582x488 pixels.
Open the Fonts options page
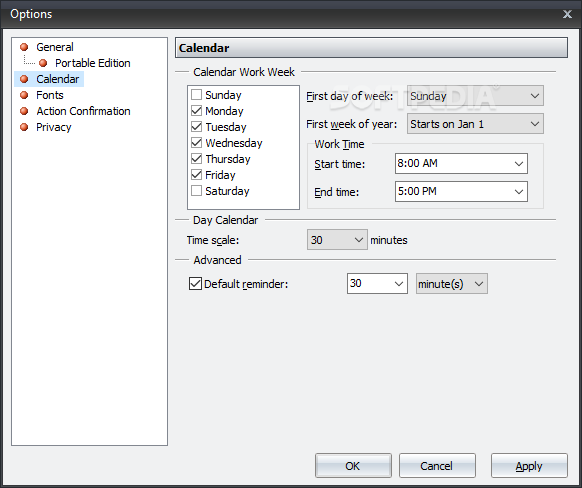click(x=50, y=95)
